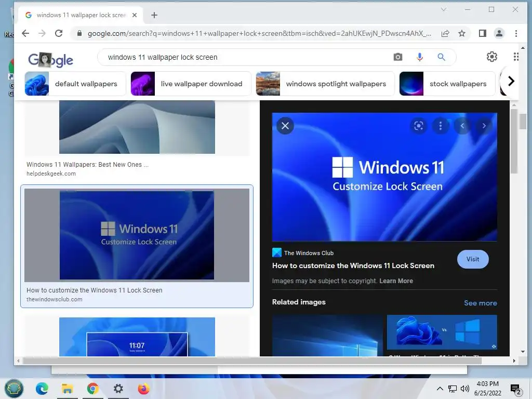
Task: Open a new browser tab
Action: coord(154,15)
